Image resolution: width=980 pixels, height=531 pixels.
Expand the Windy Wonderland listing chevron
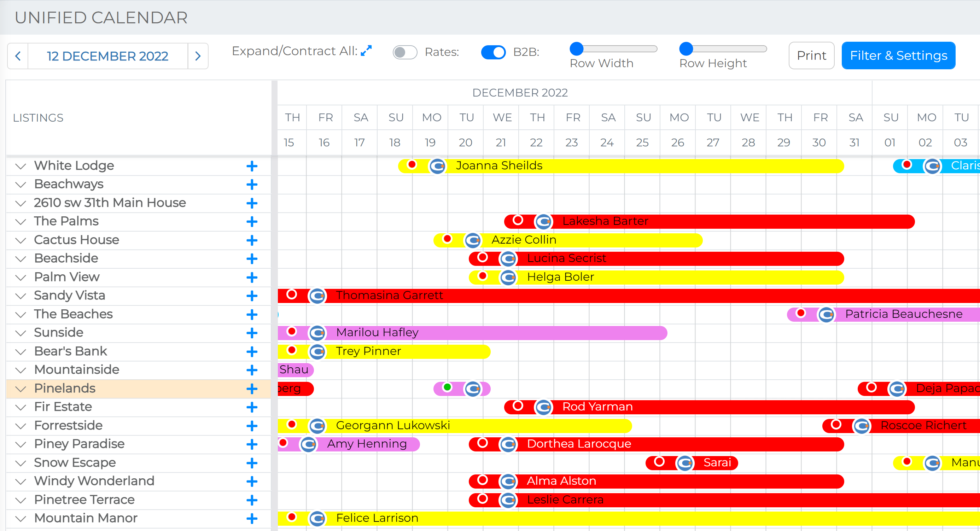(x=21, y=482)
